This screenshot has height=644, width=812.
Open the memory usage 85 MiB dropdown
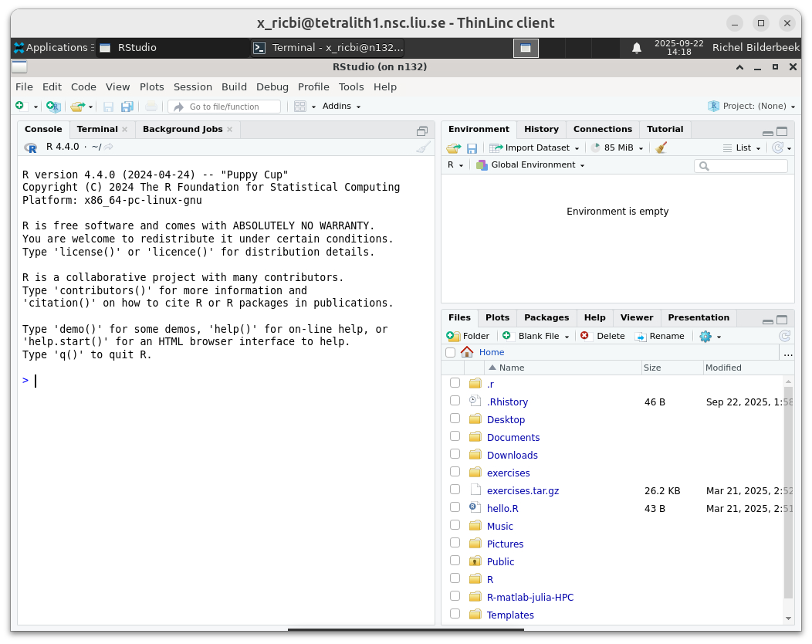coord(617,147)
